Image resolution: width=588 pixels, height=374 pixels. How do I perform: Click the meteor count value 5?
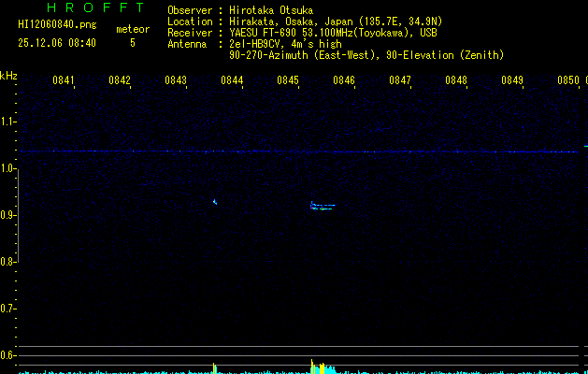click(132, 43)
